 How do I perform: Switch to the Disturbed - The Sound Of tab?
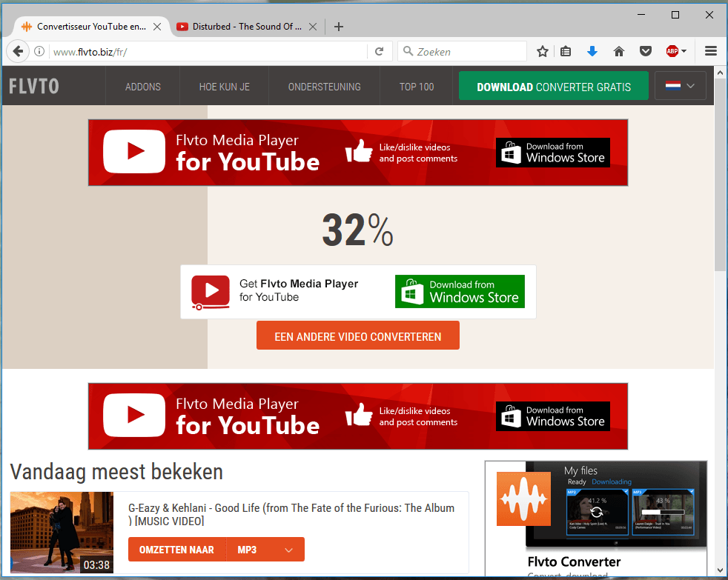(x=246, y=27)
